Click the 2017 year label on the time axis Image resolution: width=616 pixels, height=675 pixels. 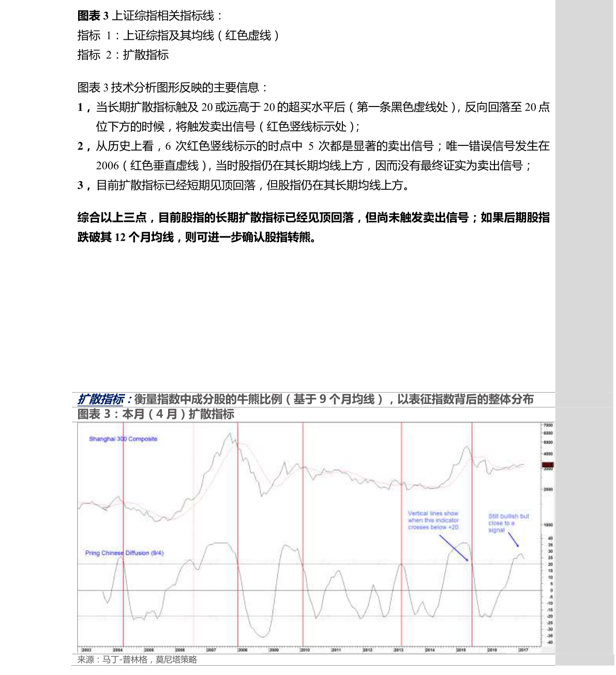tap(523, 650)
